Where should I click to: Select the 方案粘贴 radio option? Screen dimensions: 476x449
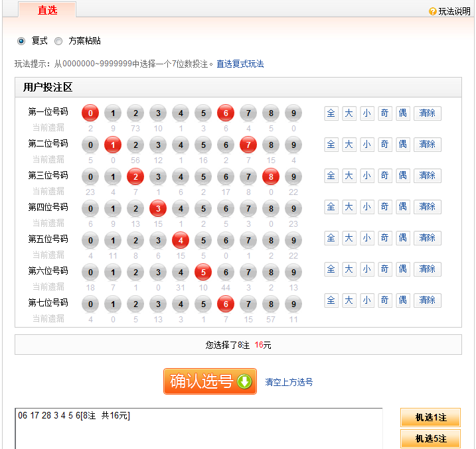[58, 41]
